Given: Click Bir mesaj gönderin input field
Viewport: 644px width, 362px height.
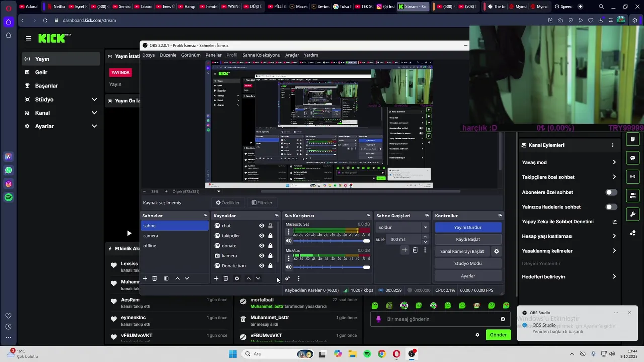Looking at the screenshot, I should 440,319.
